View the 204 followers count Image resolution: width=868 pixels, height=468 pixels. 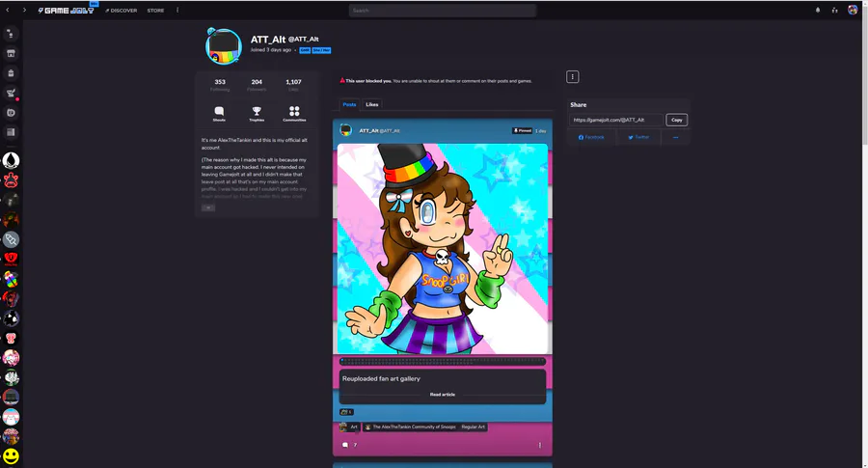[257, 85]
